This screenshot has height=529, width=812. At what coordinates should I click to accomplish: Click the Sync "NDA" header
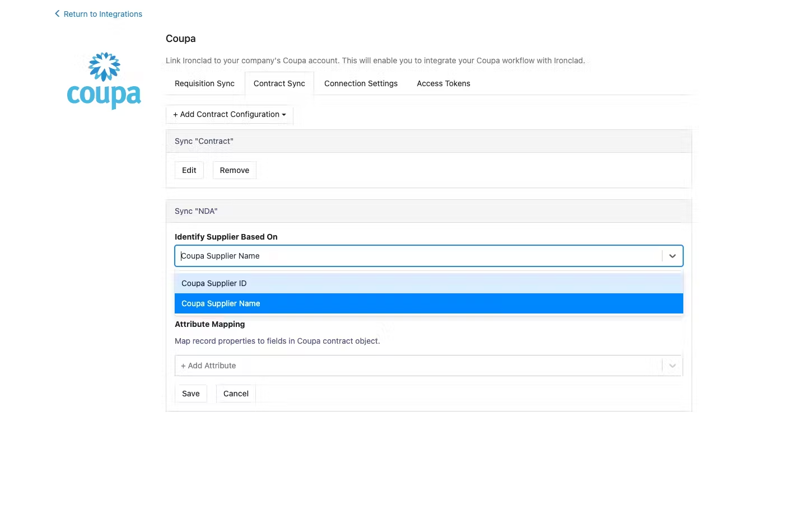428,211
